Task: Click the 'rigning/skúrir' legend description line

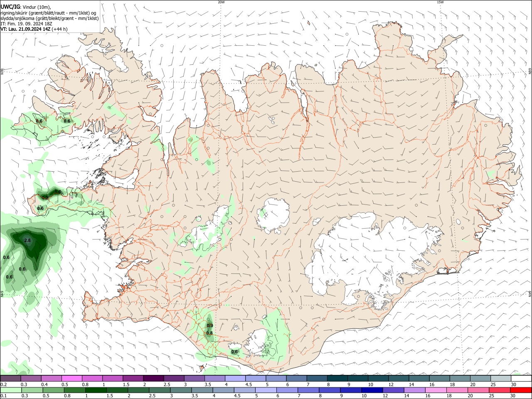Action: (x=48, y=13)
